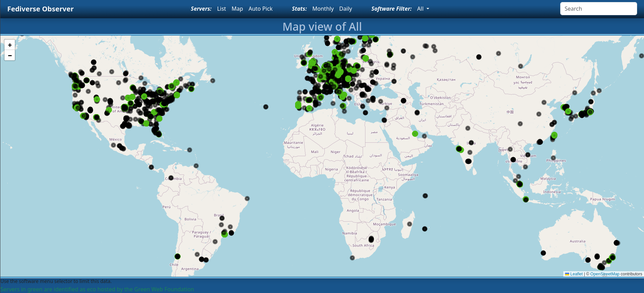Open the Leaflet attribution link

coord(576,274)
